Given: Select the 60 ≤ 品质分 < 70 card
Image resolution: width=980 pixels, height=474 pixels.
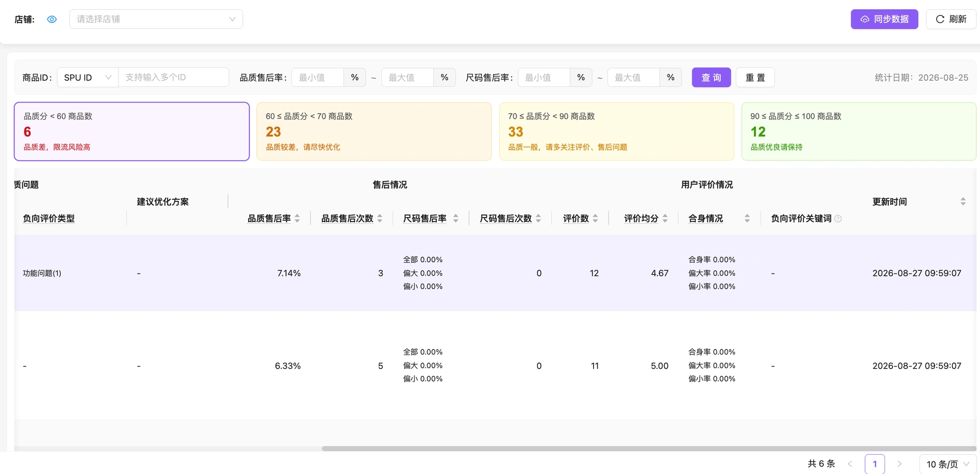Looking at the screenshot, I should tap(374, 132).
